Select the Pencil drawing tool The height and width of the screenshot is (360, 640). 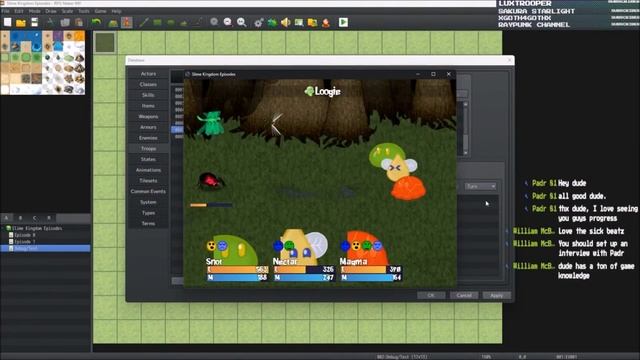(x=144, y=22)
